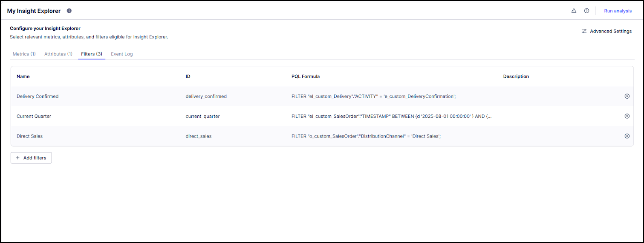Click the Name column header
The image size is (644, 243).
(x=23, y=76)
